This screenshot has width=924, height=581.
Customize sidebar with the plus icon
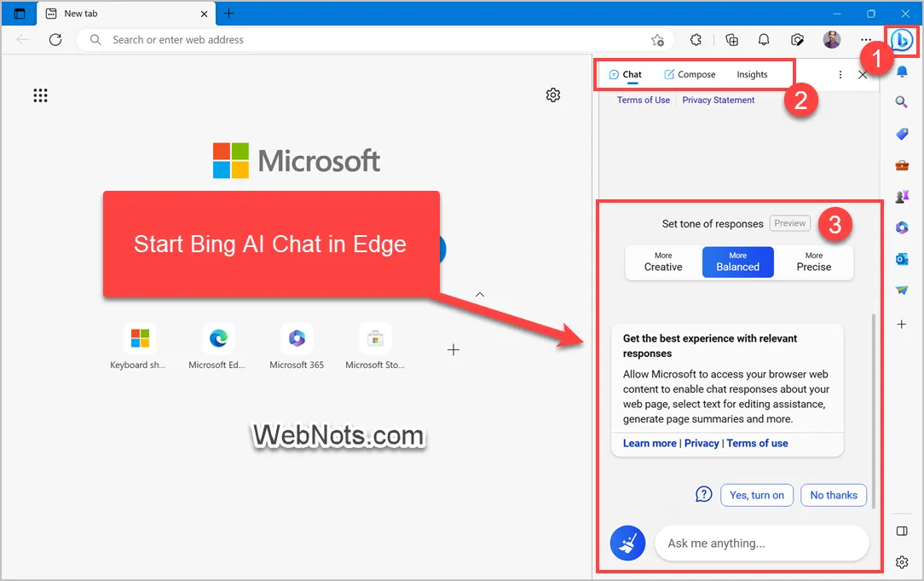coord(902,324)
